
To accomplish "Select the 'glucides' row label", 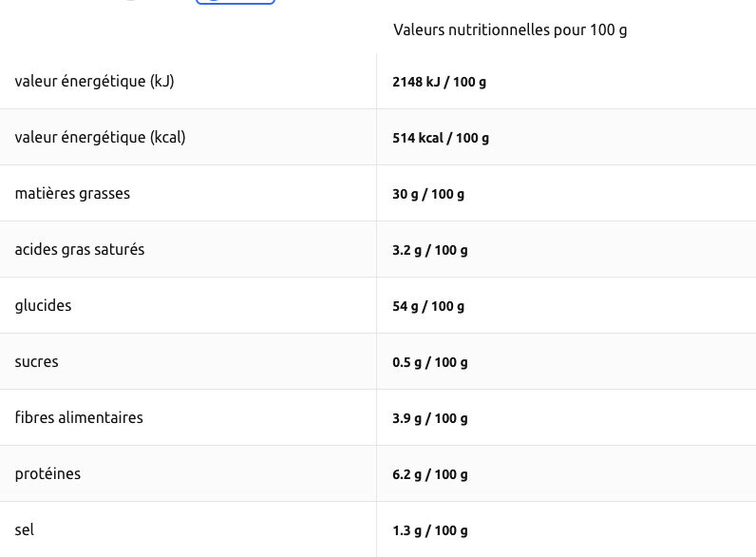I will 44,306.
